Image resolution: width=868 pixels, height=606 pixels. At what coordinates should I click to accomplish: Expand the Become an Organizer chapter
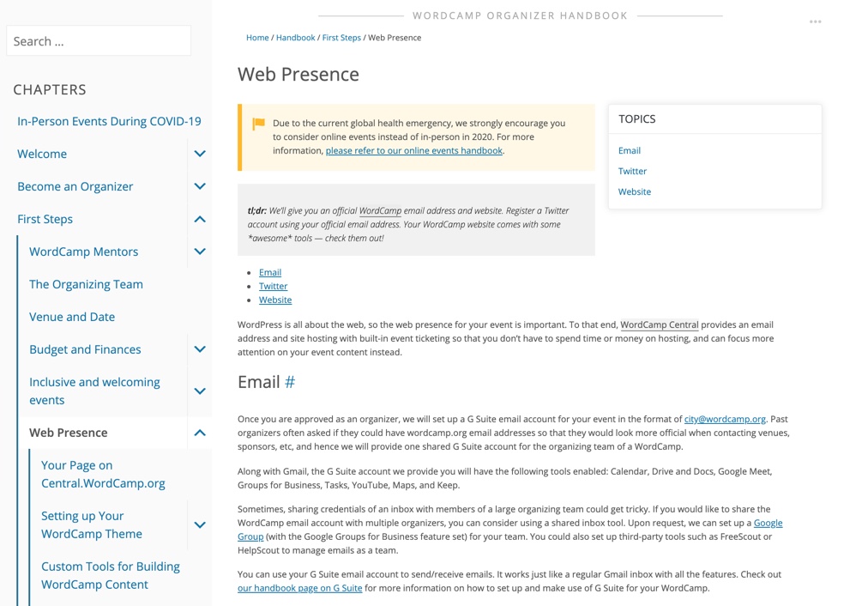(200, 186)
